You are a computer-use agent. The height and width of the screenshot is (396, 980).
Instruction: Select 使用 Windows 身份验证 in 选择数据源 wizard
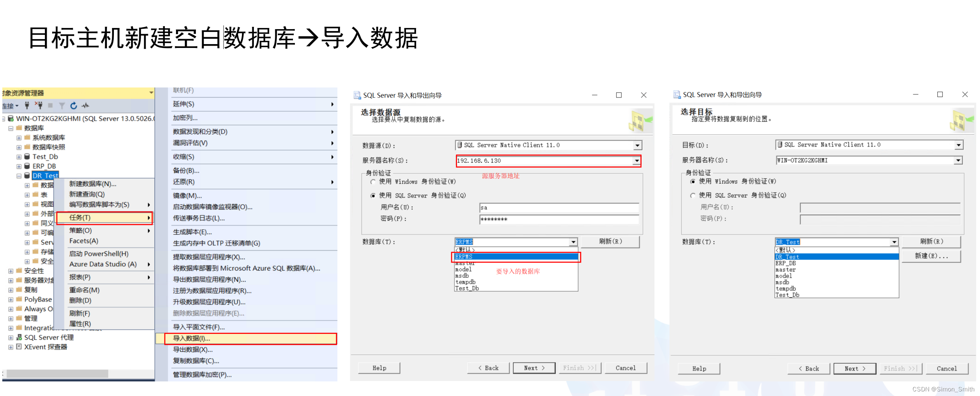tap(373, 181)
